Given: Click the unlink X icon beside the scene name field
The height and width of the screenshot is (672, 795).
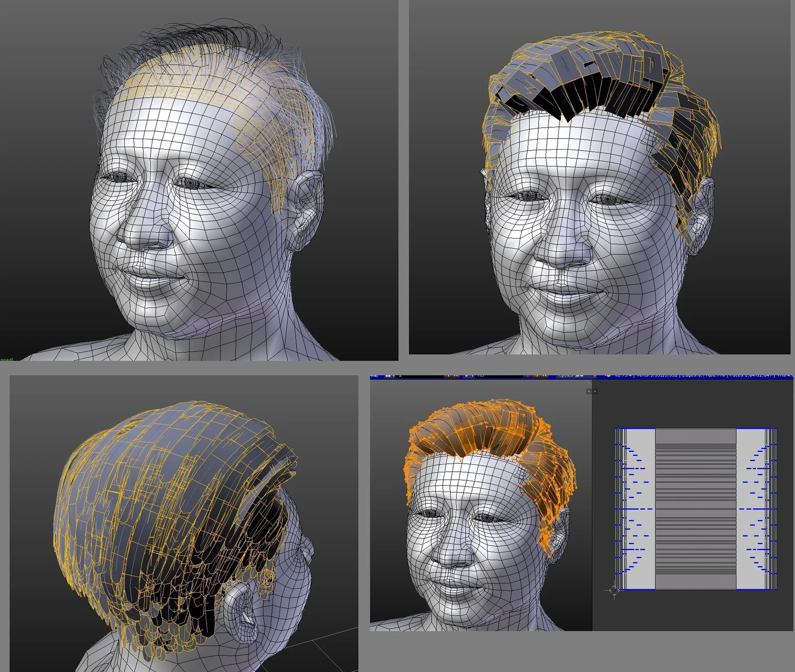Looking at the screenshot, I should pos(545,376).
